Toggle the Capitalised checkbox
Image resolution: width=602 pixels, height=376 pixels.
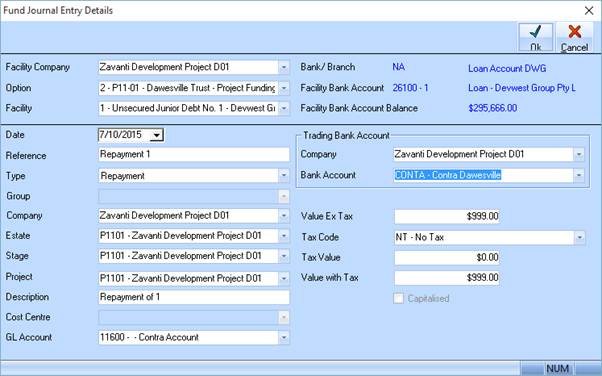click(x=399, y=298)
